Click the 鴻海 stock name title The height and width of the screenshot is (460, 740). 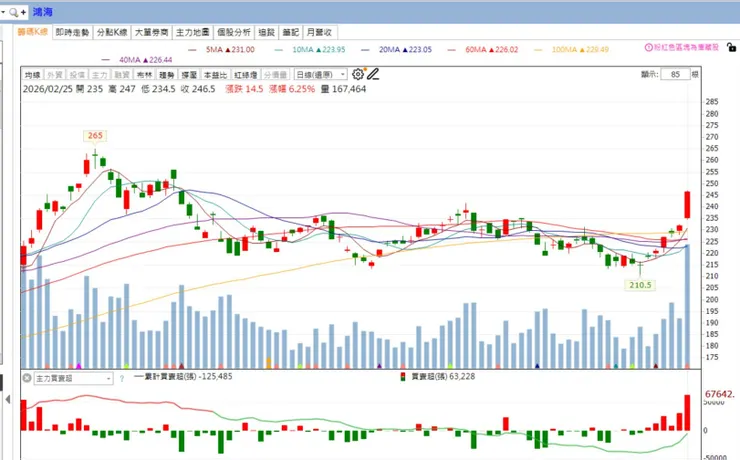pyautogui.click(x=42, y=12)
